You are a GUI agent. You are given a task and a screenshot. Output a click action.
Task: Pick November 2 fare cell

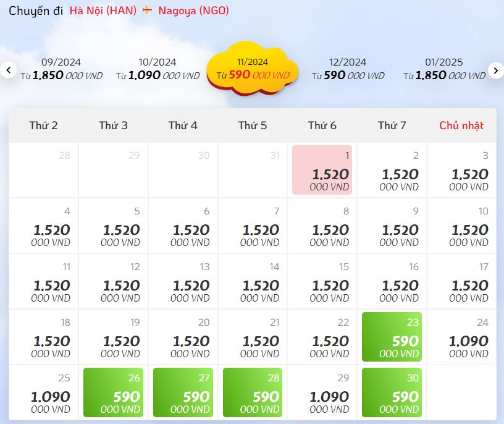(392, 170)
